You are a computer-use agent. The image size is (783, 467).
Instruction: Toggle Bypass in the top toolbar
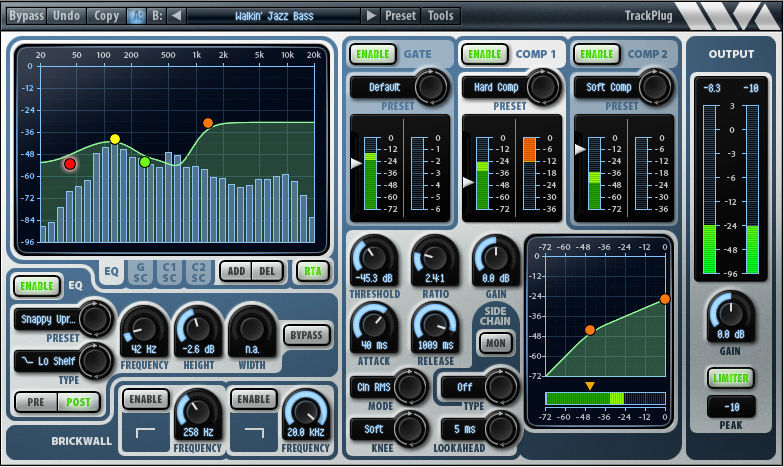26,16
